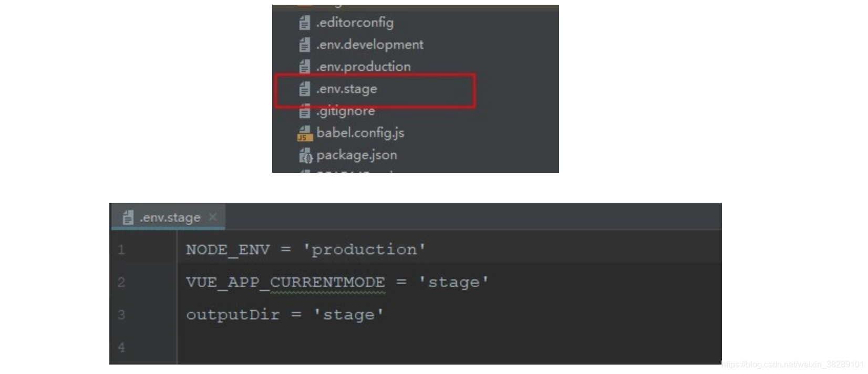Viewport: 868px width, 374px height.
Task: Click the .env.stage file icon
Action: (305, 89)
